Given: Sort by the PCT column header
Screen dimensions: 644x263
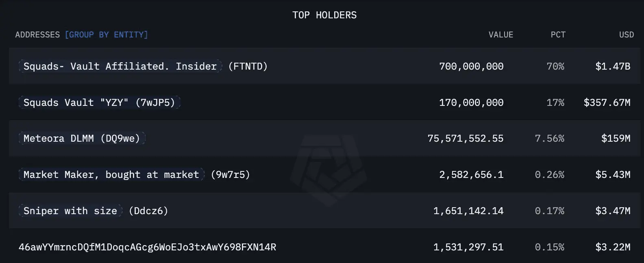Looking at the screenshot, I should pos(558,35).
